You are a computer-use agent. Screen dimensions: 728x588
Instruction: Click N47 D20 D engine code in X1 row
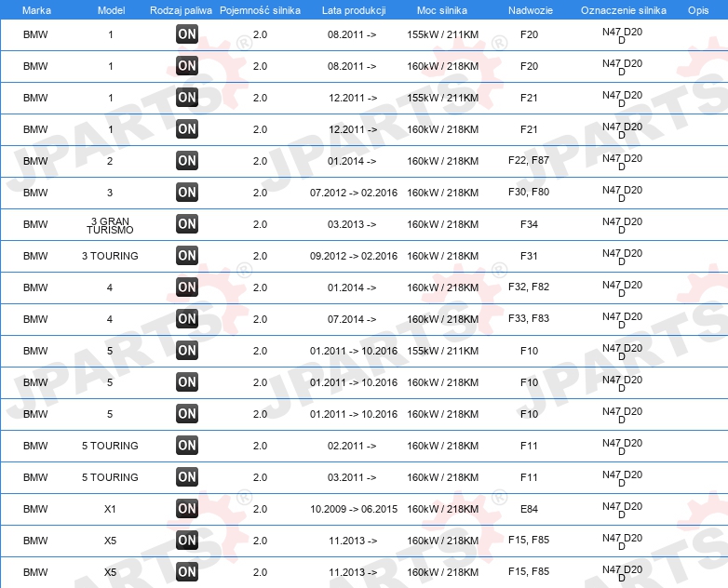click(x=622, y=510)
